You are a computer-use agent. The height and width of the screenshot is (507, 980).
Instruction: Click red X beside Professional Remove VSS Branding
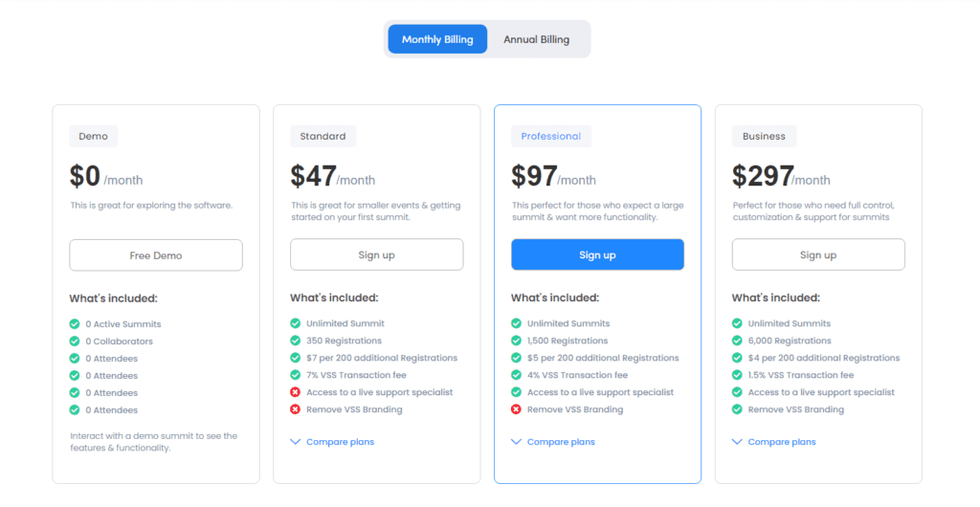pos(516,409)
